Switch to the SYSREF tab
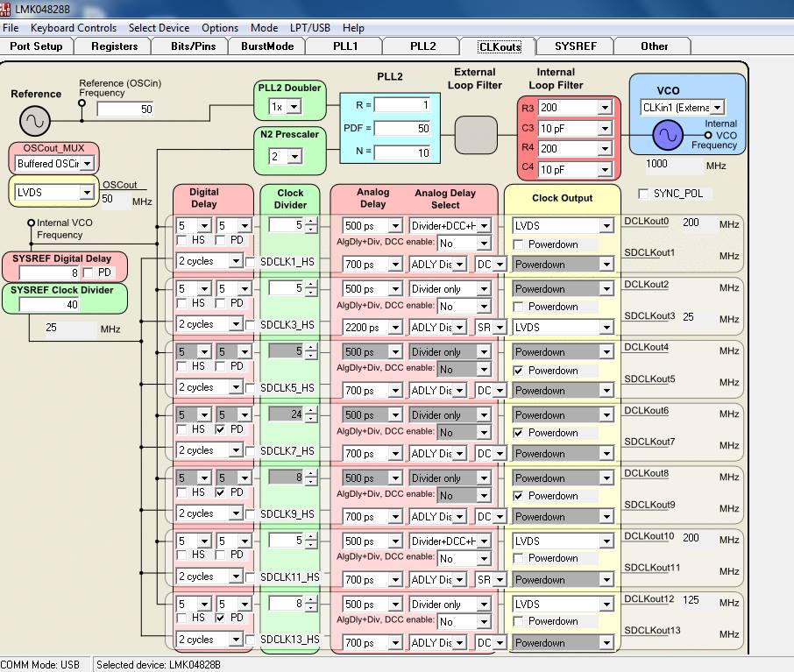 point(576,46)
